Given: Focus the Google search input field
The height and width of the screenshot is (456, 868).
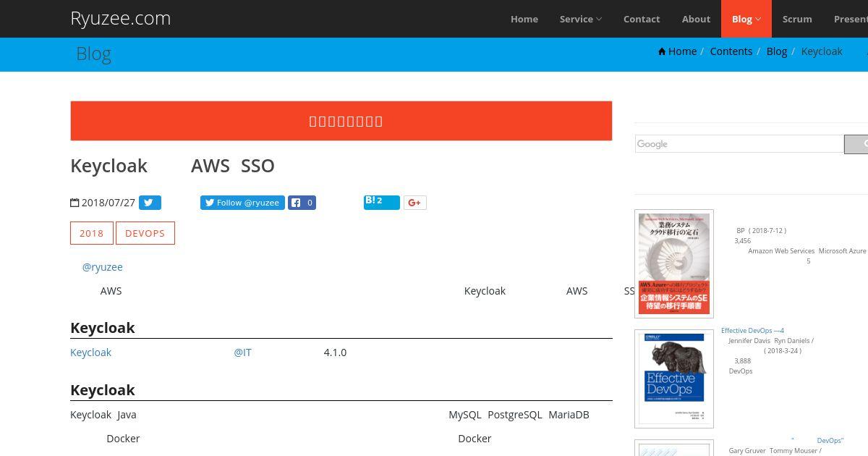Looking at the screenshot, I should (739, 144).
